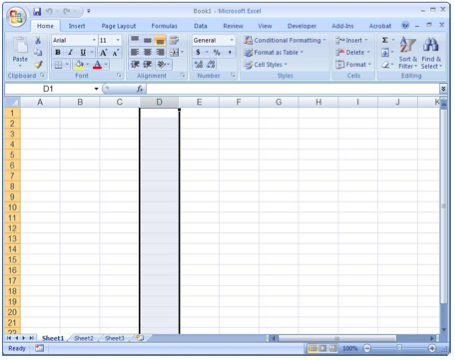Expand the Conditional Formatting menu
The width and height of the screenshot is (455, 360).
(285, 40)
